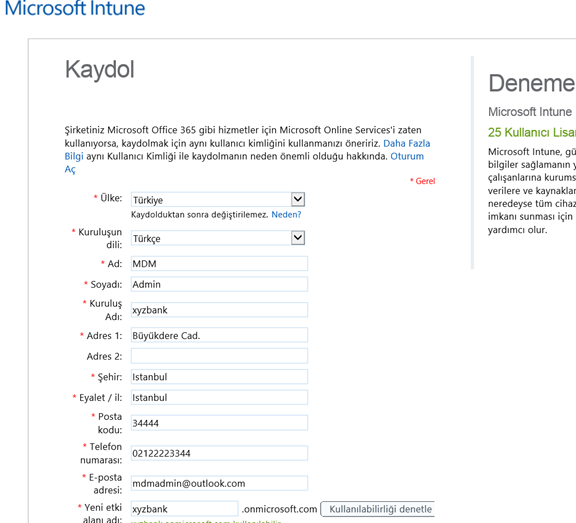The image size is (576, 523).
Task: Click the Yeni etki alanı adı field
Action: 185,509
